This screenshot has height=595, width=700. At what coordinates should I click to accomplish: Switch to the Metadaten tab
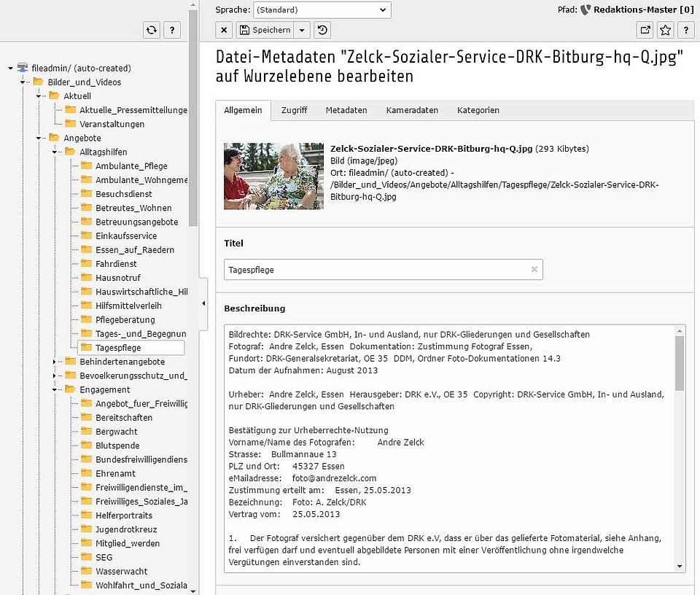coord(346,110)
